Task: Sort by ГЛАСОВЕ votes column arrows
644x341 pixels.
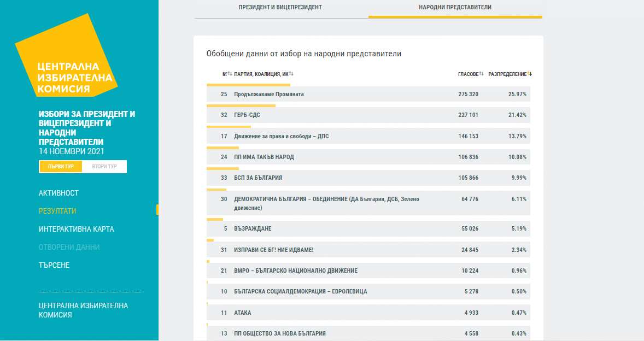Action: point(482,74)
